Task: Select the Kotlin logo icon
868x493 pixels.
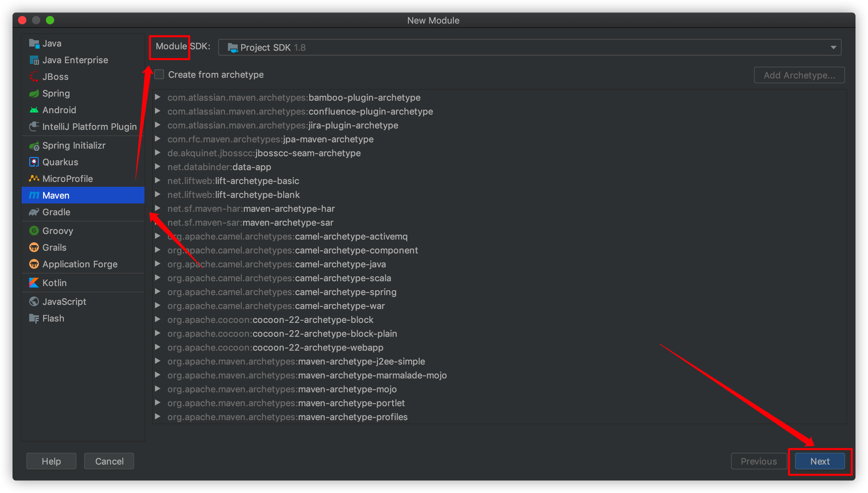Action: [34, 283]
